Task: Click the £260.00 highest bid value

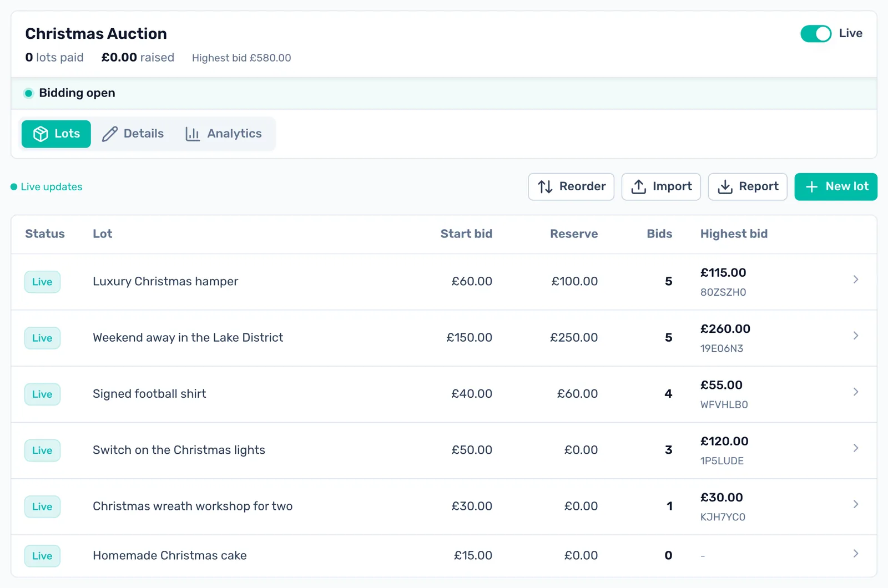Action: point(725,329)
